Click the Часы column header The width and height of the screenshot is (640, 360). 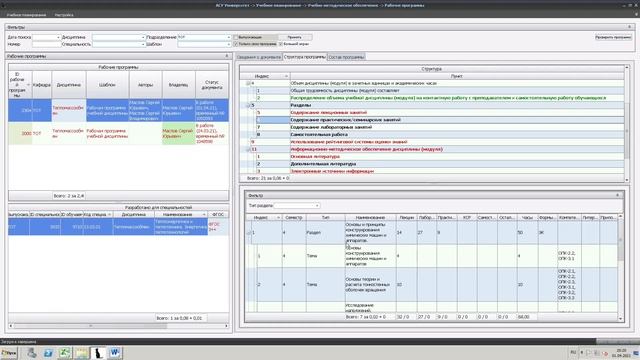(x=527, y=218)
